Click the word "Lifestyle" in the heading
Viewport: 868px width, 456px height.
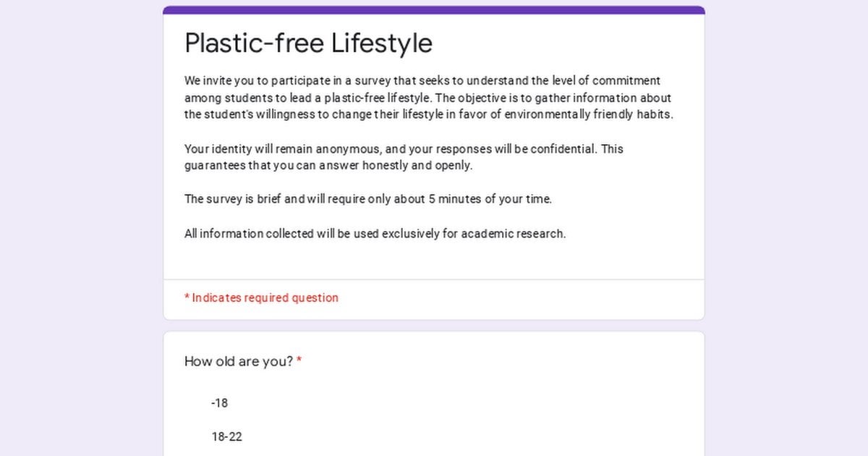coord(382,43)
